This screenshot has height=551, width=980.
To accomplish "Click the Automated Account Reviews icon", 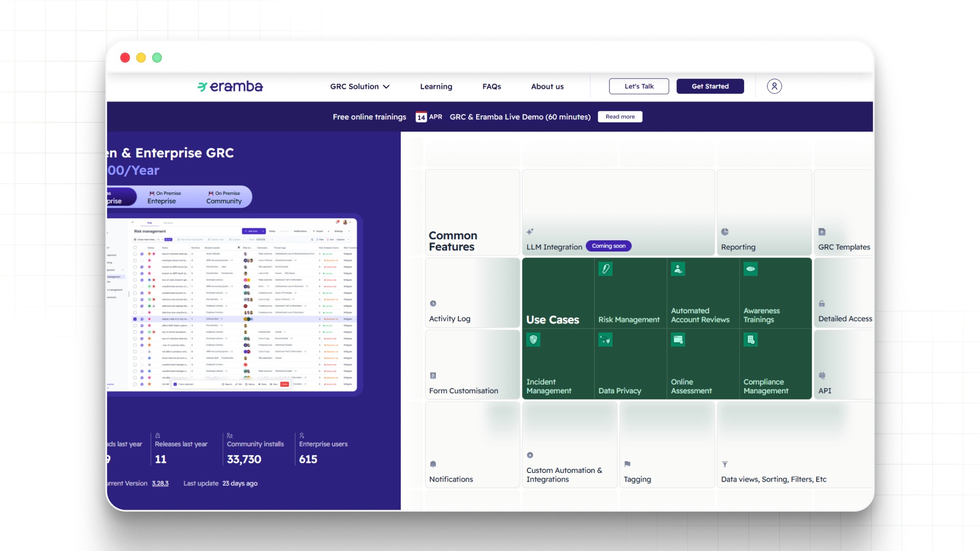I will tap(678, 269).
